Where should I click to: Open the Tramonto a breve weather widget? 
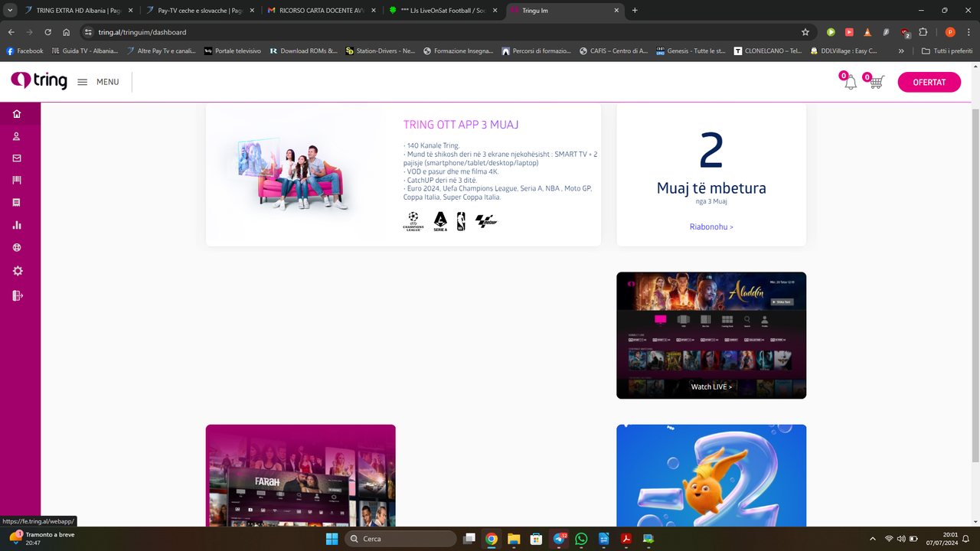(x=42, y=539)
